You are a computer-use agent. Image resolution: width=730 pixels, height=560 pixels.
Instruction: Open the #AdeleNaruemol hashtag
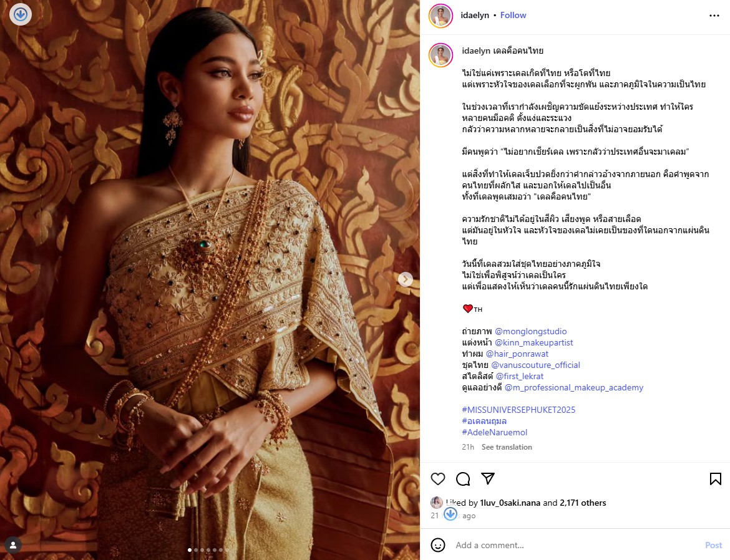(494, 432)
